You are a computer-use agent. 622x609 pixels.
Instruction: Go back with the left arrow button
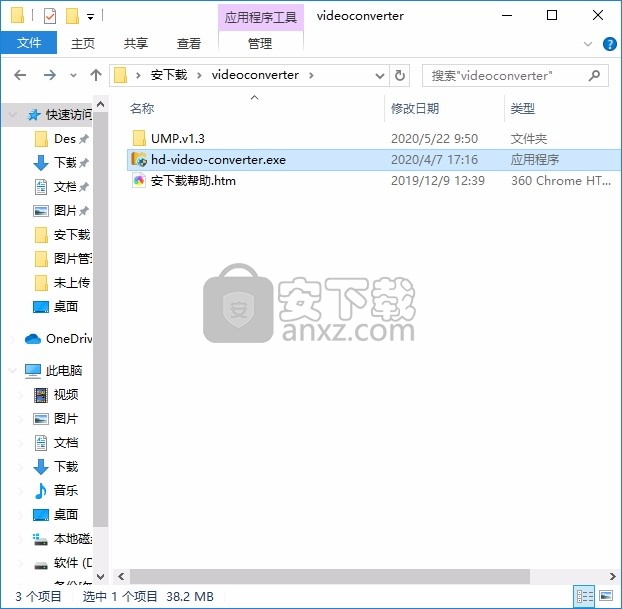pos(20,75)
